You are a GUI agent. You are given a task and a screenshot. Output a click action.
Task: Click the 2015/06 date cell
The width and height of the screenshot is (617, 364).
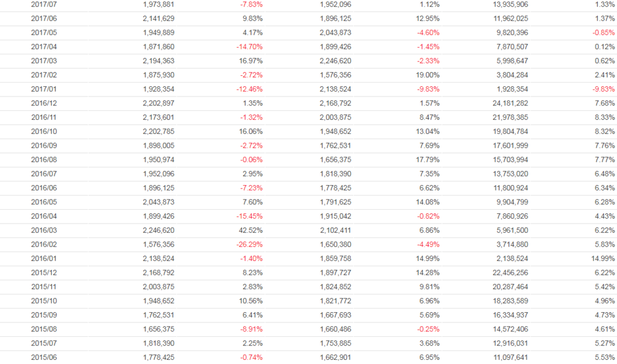coord(43,358)
